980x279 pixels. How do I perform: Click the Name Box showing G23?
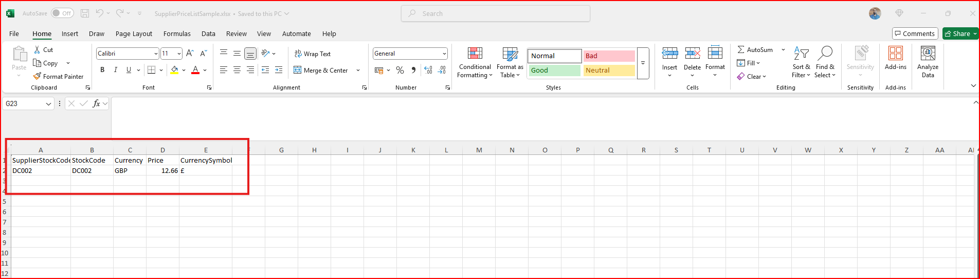click(28, 103)
